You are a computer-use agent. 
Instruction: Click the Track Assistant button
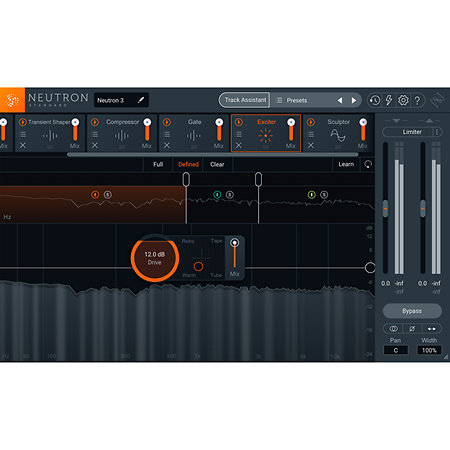point(245,100)
